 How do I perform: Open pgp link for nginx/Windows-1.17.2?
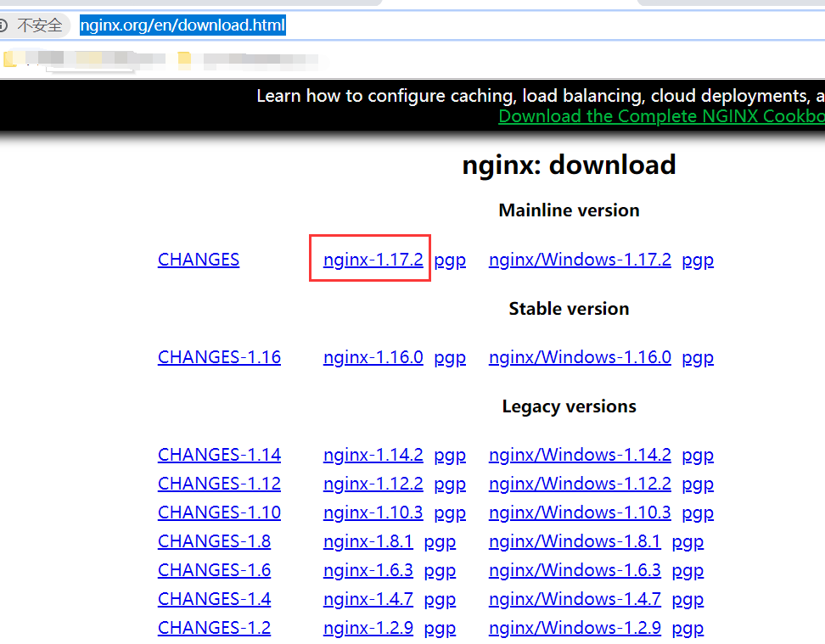pyautogui.click(x=698, y=261)
